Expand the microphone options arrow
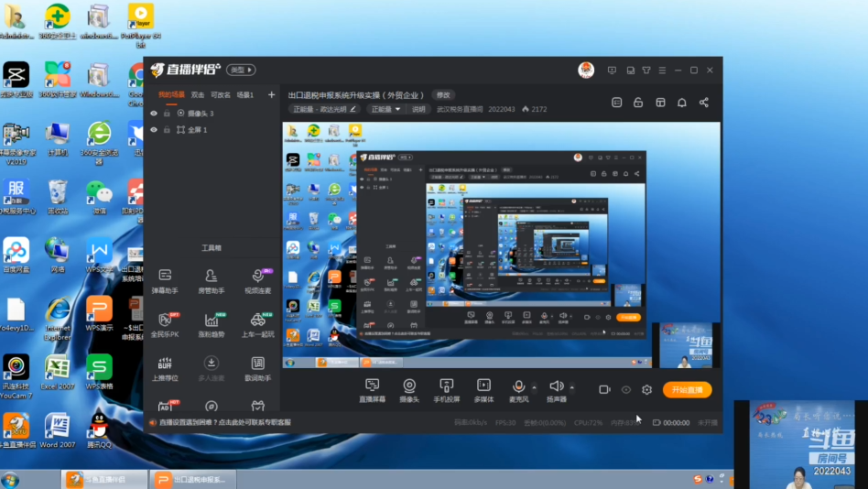Screen dimensions: 868x489 tap(534, 386)
